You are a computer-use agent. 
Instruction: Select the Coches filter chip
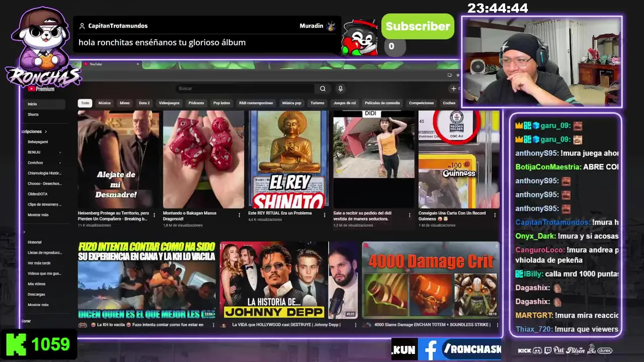pyautogui.click(x=449, y=103)
